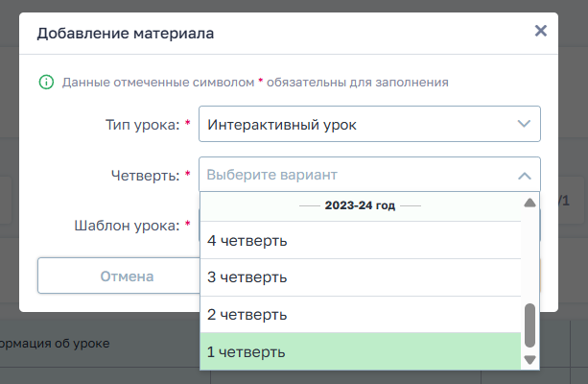The image size is (588, 384).
Task: Click the scroll down arrow in the list
Action: (529, 360)
